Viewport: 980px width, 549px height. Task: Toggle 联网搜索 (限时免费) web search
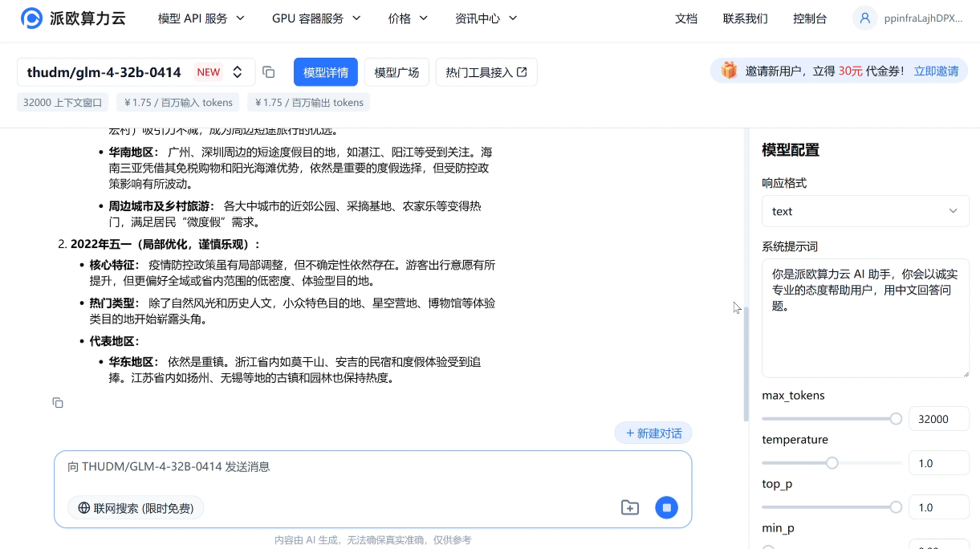pos(136,508)
